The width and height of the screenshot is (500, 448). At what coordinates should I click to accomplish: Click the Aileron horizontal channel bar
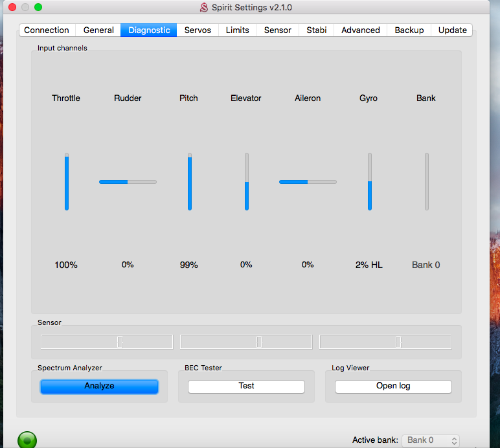point(308,182)
